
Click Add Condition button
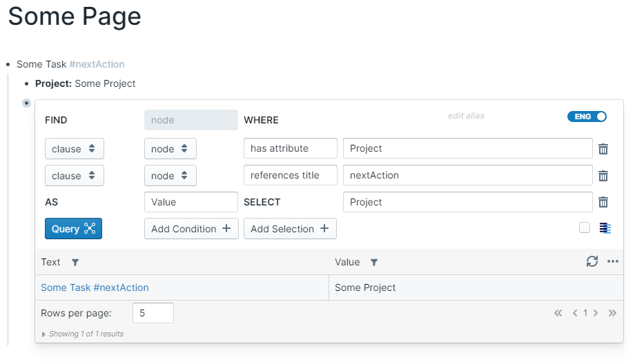[191, 229]
